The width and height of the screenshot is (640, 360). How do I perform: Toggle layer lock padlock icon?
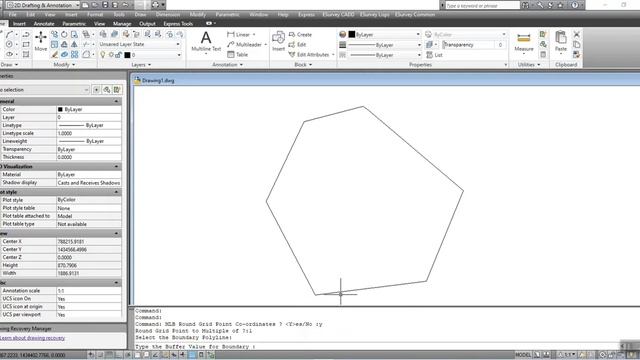(x=118, y=55)
